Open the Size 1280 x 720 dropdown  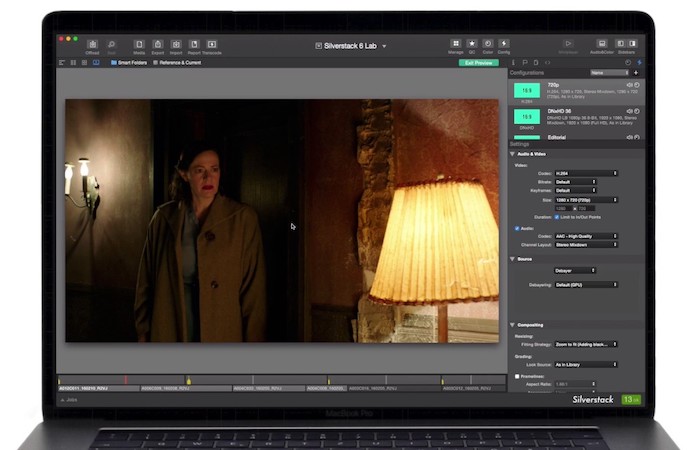(x=586, y=200)
